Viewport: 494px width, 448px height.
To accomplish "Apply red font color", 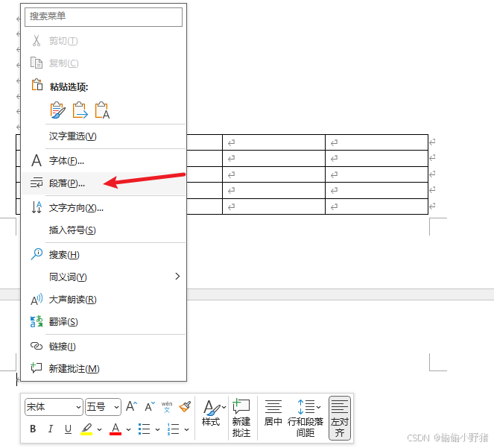I will click(115, 429).
